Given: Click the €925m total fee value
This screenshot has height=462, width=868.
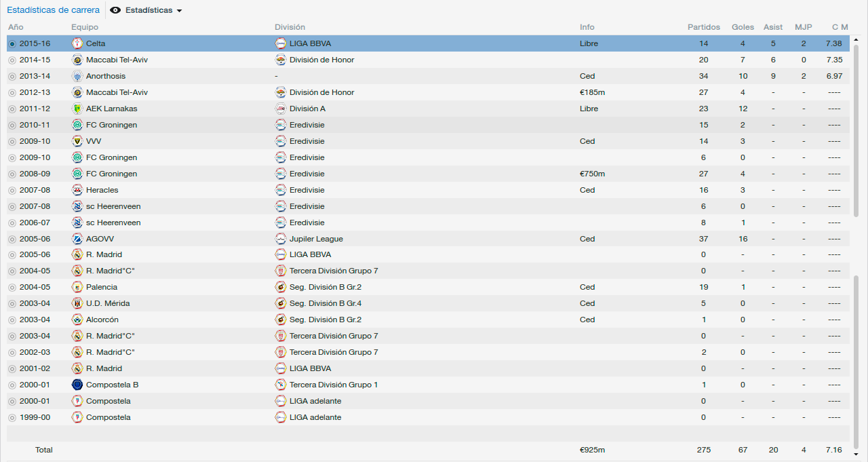Looking at the screenshot, I should [593, 450].
